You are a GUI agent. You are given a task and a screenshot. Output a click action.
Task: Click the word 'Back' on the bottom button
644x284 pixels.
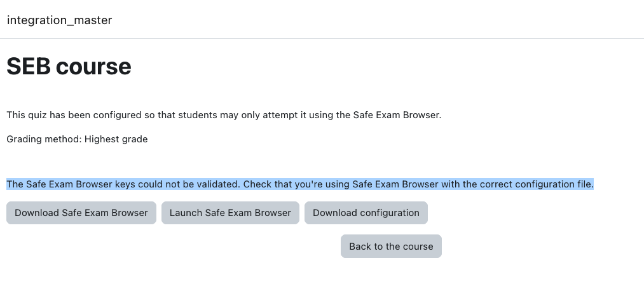point(359,247)
